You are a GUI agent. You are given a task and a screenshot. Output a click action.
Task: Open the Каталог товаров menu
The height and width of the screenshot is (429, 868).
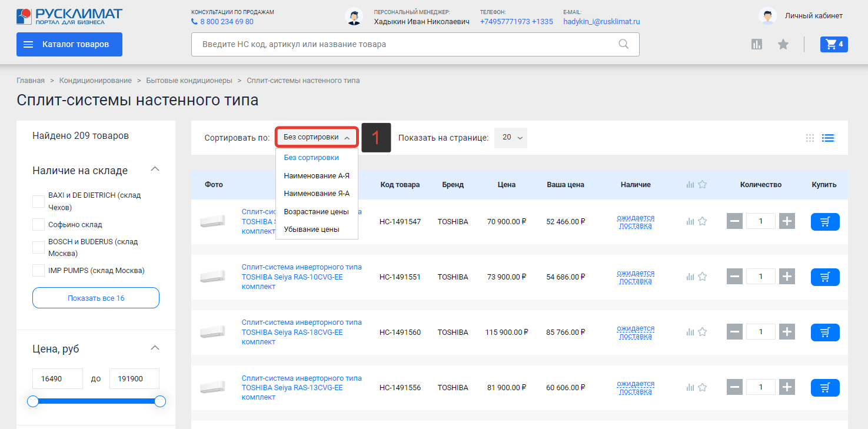pyautogui.click(x=69, y=44)
